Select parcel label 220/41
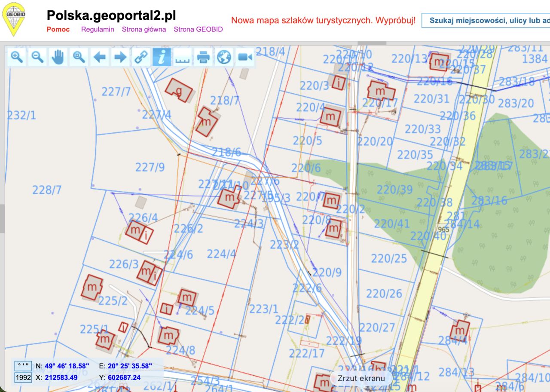 point(392,224)
